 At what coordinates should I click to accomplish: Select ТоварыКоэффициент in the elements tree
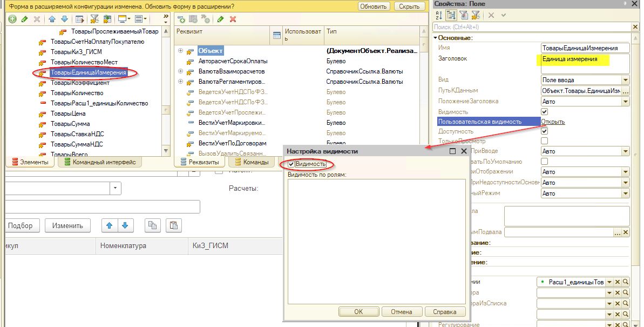[x=80, y=83]
